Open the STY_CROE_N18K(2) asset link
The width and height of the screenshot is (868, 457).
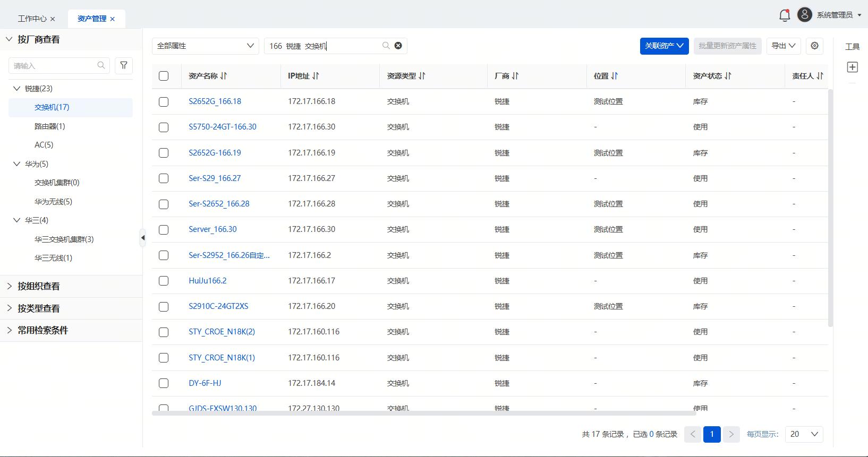(x=222, y=332)
